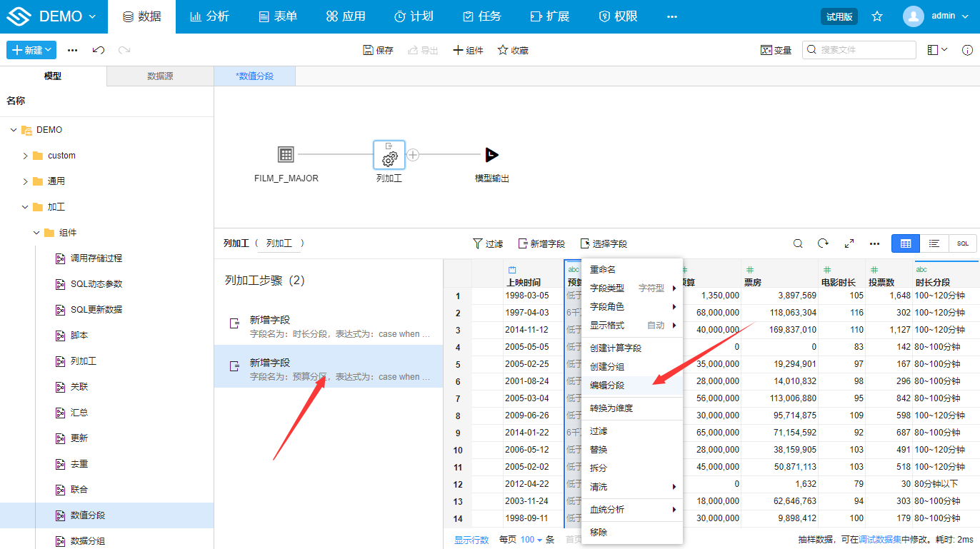Choose 编辑分段 in context menu
The image size is (980, 549).
[632, 386]
